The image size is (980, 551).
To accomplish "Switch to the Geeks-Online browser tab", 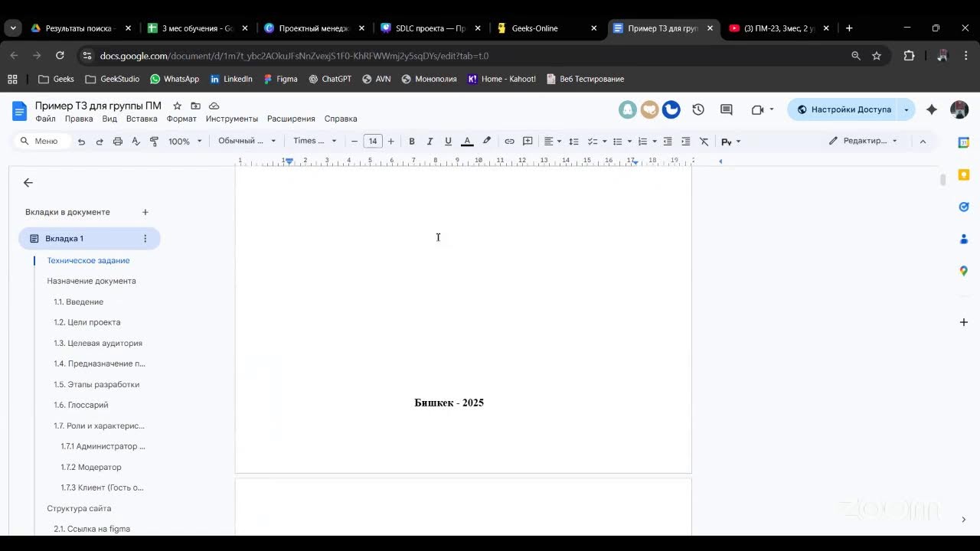I will [548, 28].
